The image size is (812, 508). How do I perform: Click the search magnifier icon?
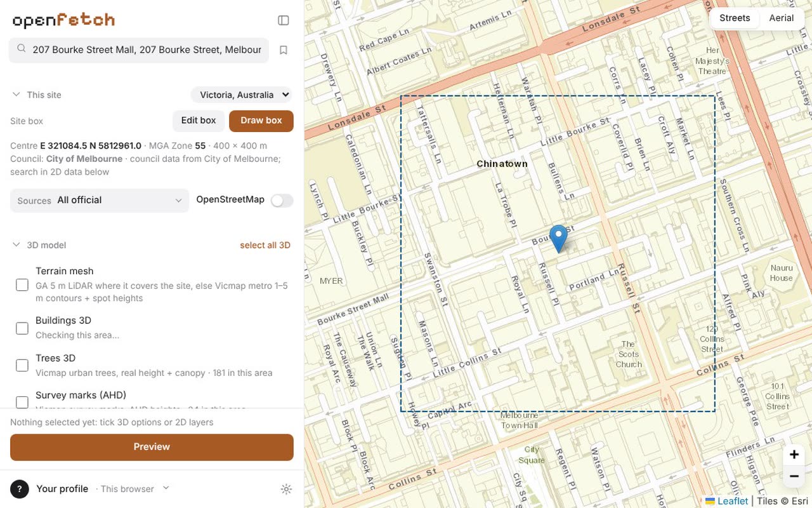pyautogui.click(x=22, y=49)
